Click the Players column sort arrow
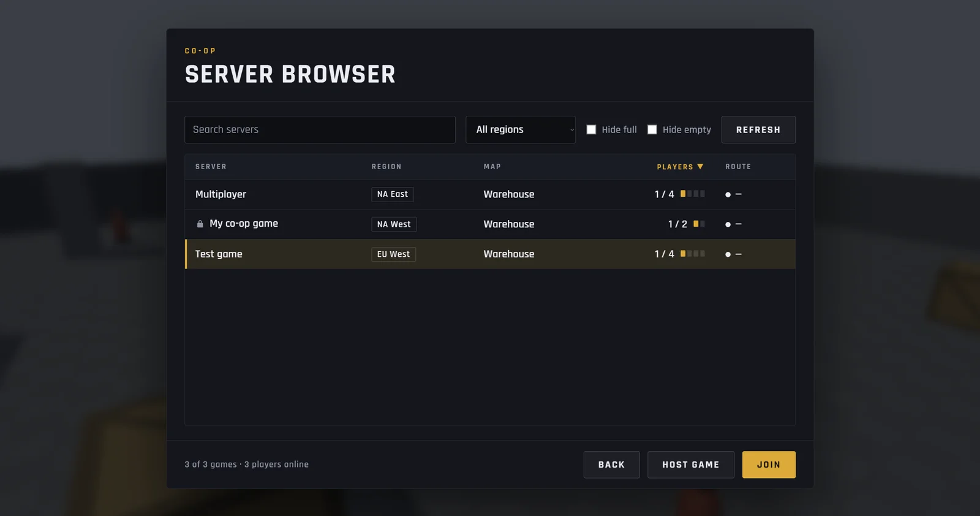This screenshot has width=980, height=516. click(x=700, y=167)
